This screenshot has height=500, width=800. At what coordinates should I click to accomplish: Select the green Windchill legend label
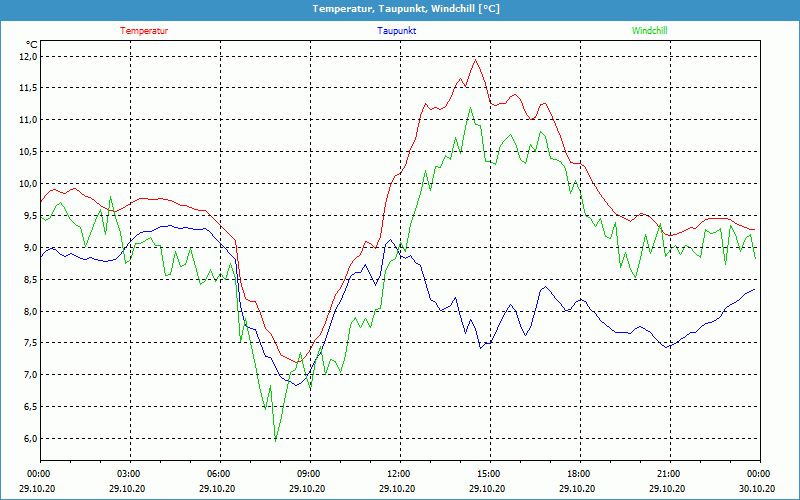pos(649,31)
